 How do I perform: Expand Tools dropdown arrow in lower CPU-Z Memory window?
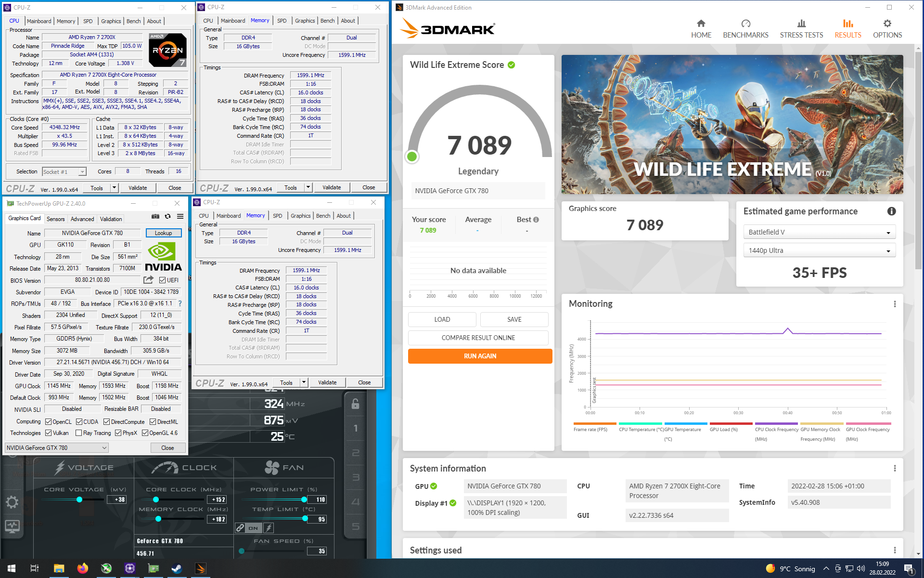304,382
